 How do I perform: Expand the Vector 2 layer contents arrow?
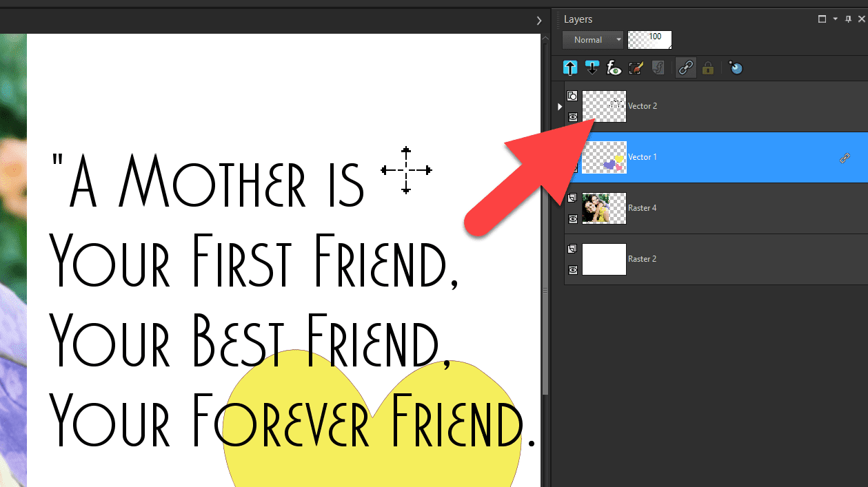click(560, 106)
